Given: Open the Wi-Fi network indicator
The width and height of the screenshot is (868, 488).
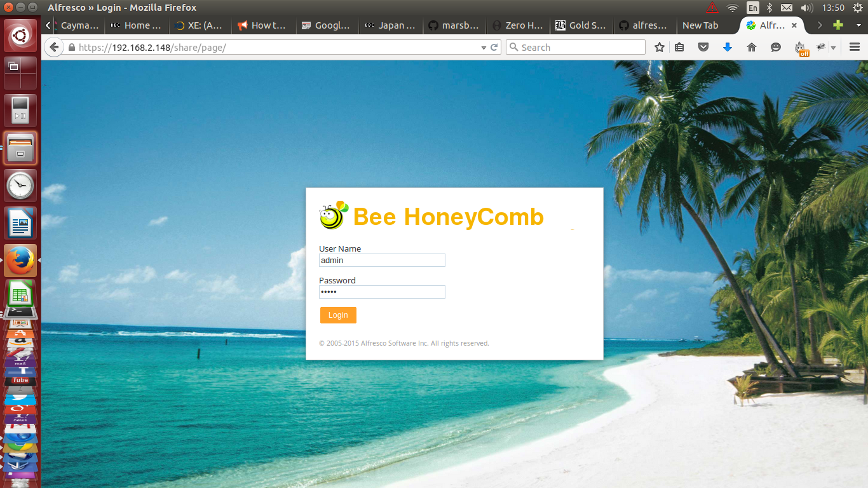Looking at the screenshot, I should [733, 8].
